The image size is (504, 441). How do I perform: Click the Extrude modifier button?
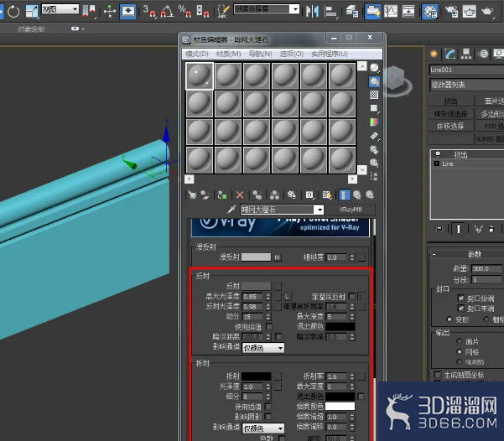click(450, 101)
